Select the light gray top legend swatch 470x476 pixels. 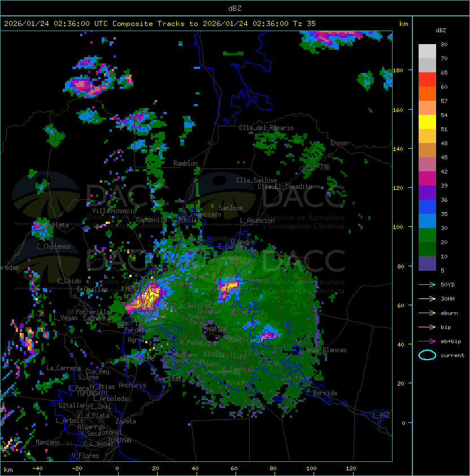pyautogui.click(x=427, y=51)
